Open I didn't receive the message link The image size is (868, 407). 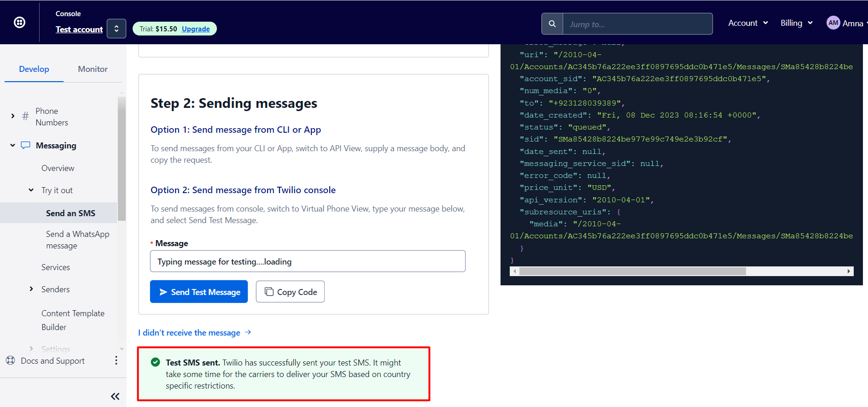(x=195, y=333)
